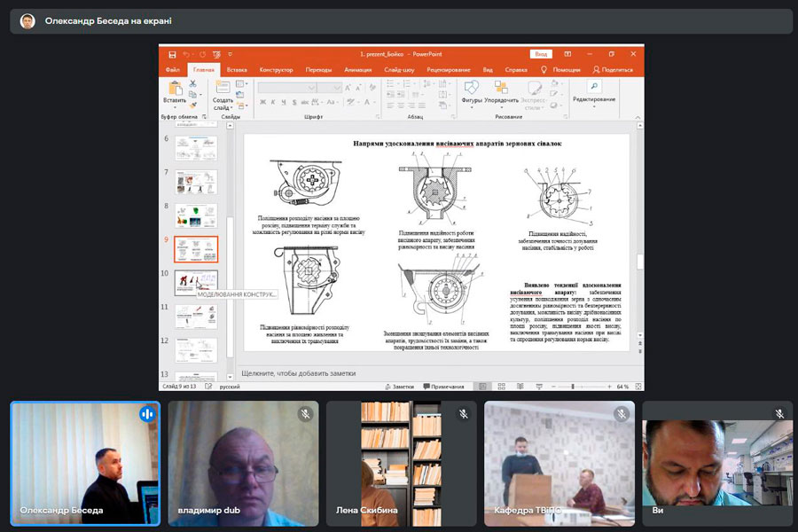Click the Editing (Редактирование) search icon
Screen dimensions: 798x532
(593, 87)
